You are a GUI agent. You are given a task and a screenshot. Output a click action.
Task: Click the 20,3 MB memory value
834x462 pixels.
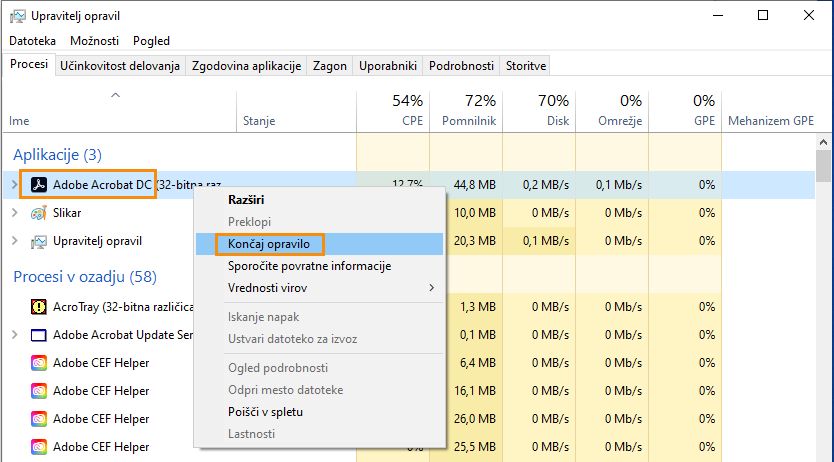click(474, 241)
